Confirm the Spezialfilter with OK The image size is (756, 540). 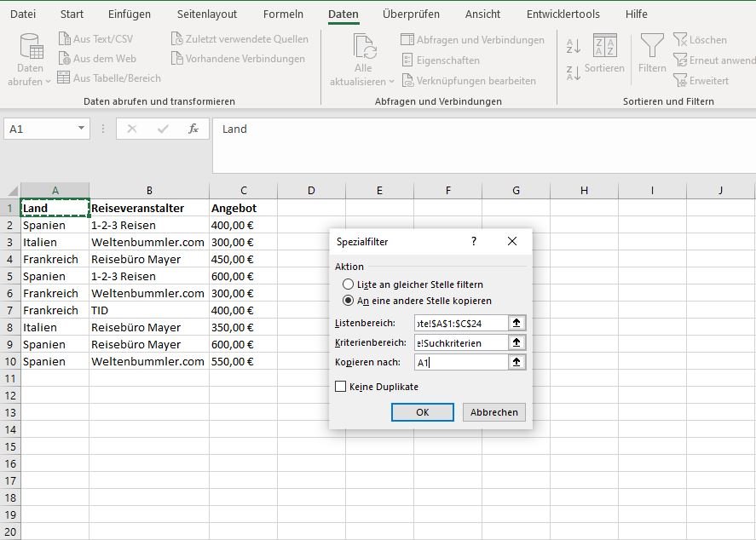[x=422, y=412]
